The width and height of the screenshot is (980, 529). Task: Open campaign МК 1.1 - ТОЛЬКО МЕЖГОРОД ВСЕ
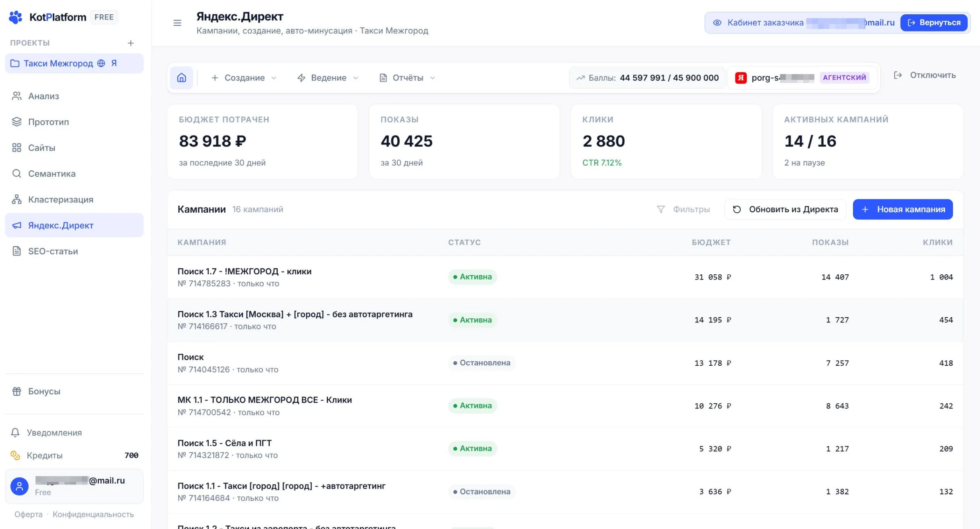click(265, 400)
